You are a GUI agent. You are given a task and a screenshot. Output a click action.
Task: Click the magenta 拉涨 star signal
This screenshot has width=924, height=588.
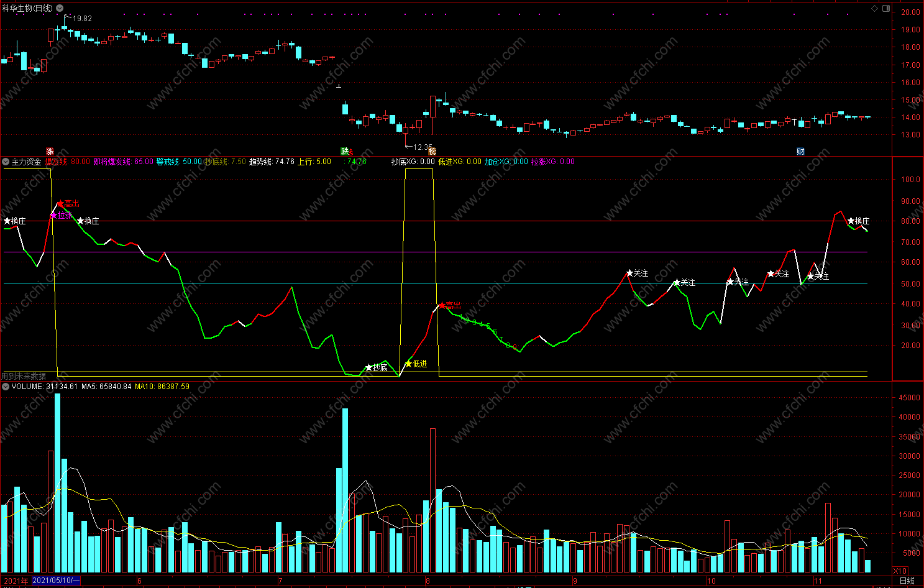[61, 215]
